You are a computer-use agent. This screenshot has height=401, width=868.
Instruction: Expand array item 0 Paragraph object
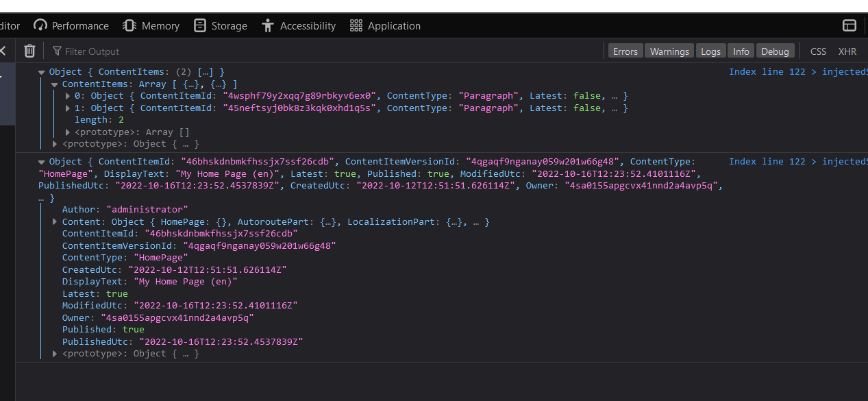[68, 96]
